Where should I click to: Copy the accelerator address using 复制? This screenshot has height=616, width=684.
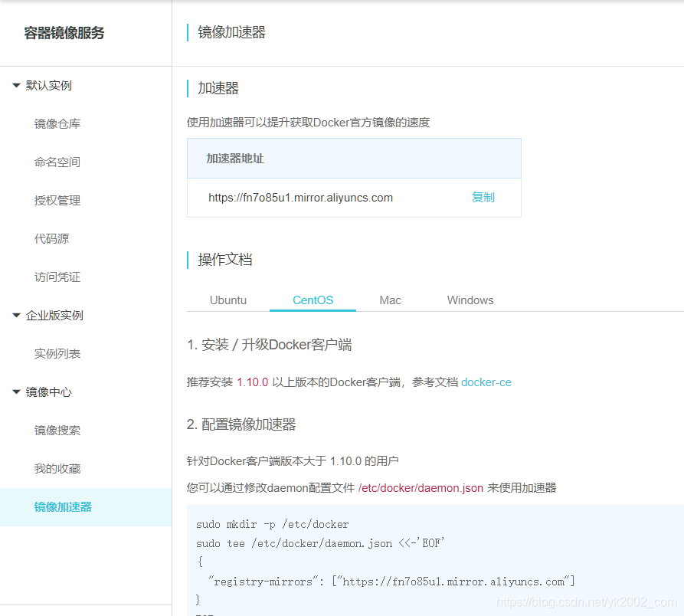[x=483, y=197]
